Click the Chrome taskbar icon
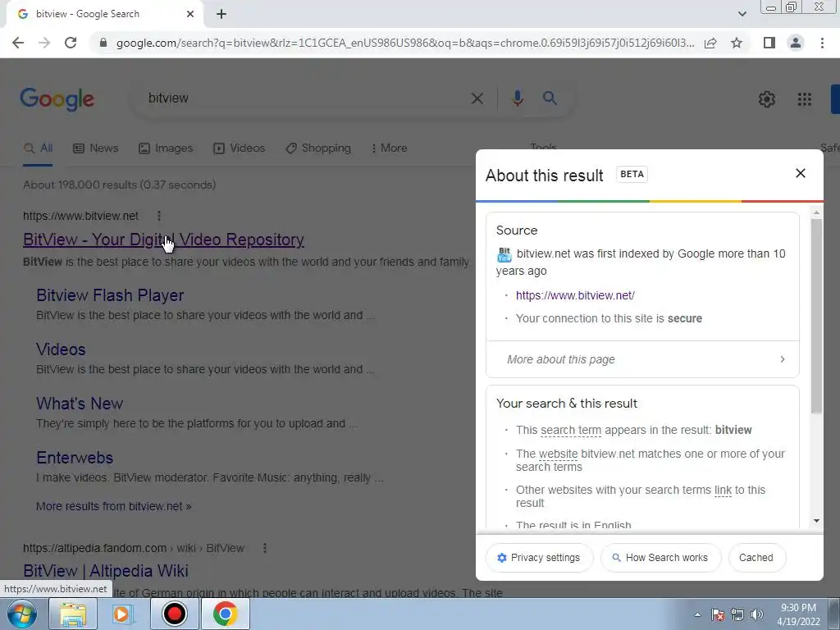The height and width of the screenshot is (630, 840). (x=225, y=614)
